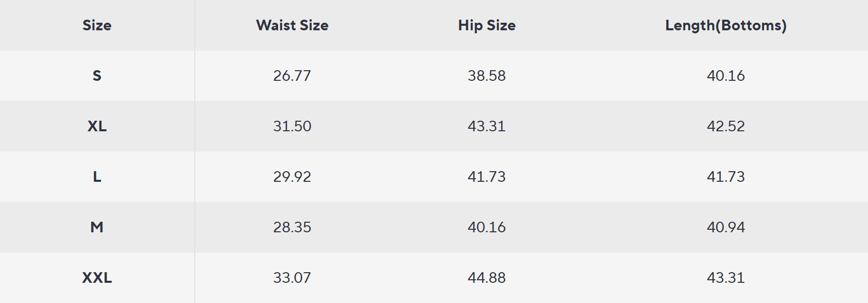868x303 pixels.
Task: Select waist value 31.50 in XL row
Action: (292, 126)
